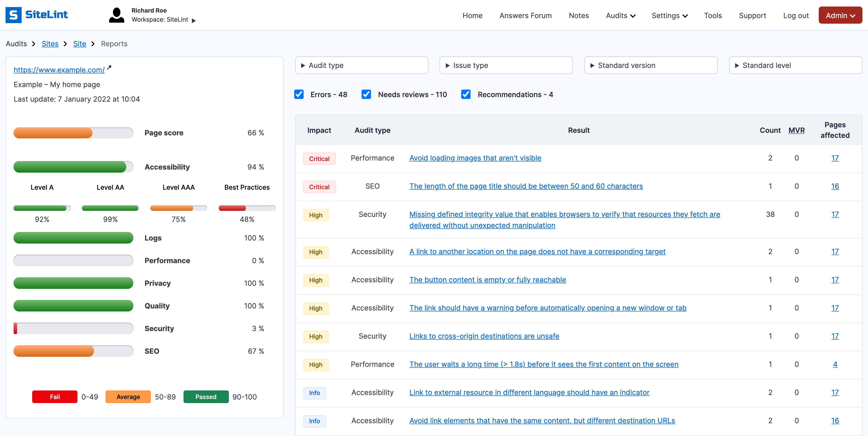Click the Critical badge on Performance row

319,159
